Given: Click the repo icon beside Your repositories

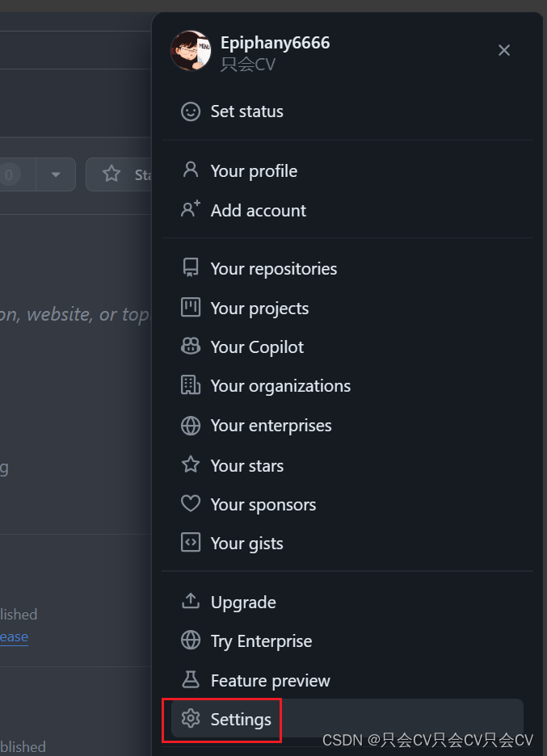Looking at the screenshot, I should click(x=191, y=267).
